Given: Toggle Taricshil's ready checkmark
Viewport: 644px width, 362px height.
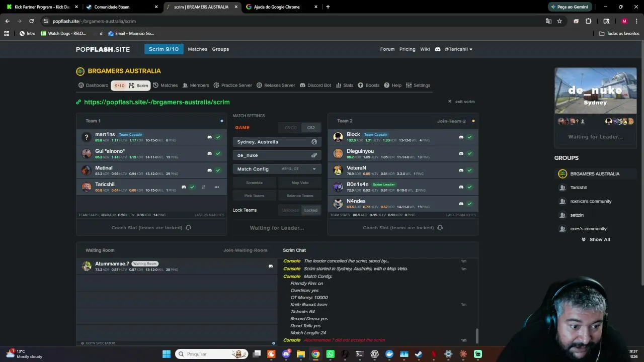Looking at the screenshot, I should [192, 187].
